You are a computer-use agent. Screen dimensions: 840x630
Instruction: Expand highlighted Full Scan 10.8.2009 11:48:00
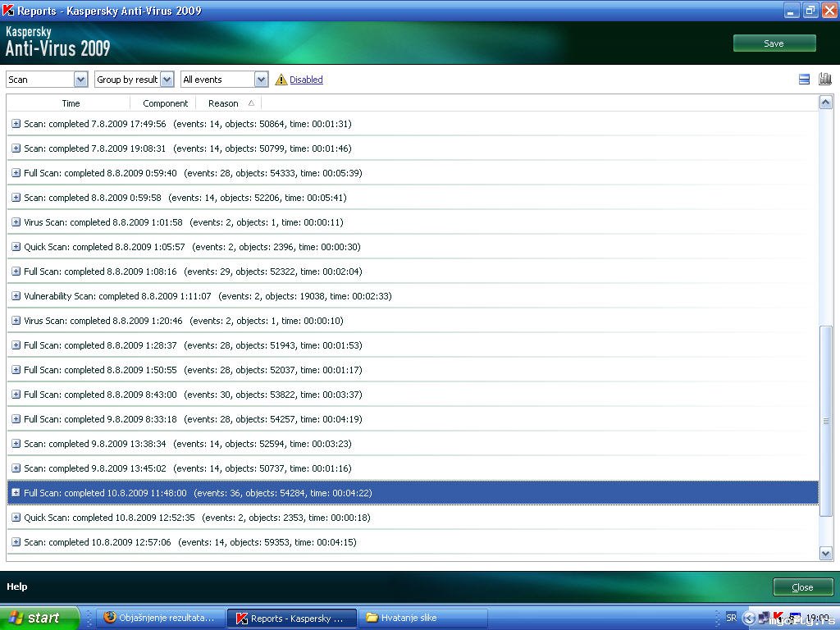(16, 493)
